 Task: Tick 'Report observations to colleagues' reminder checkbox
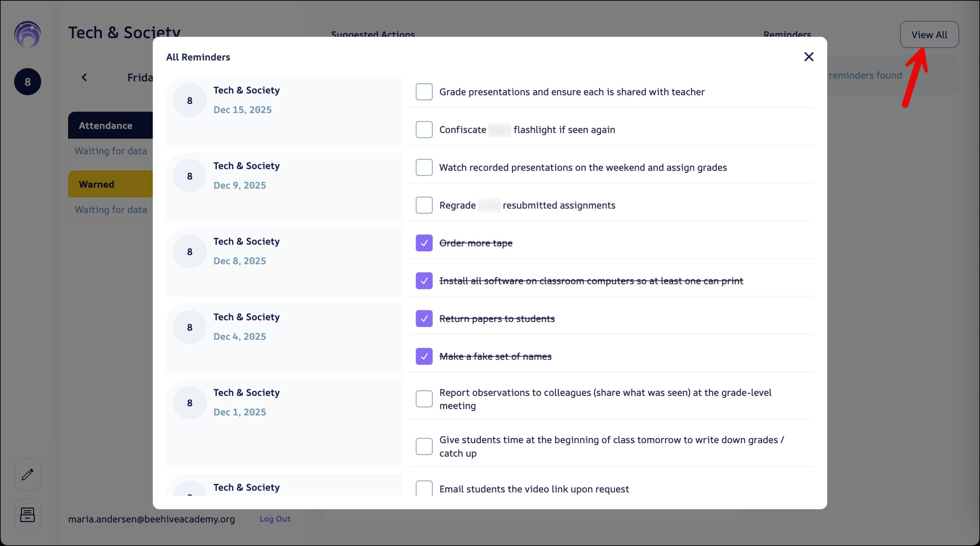[424, 399]
